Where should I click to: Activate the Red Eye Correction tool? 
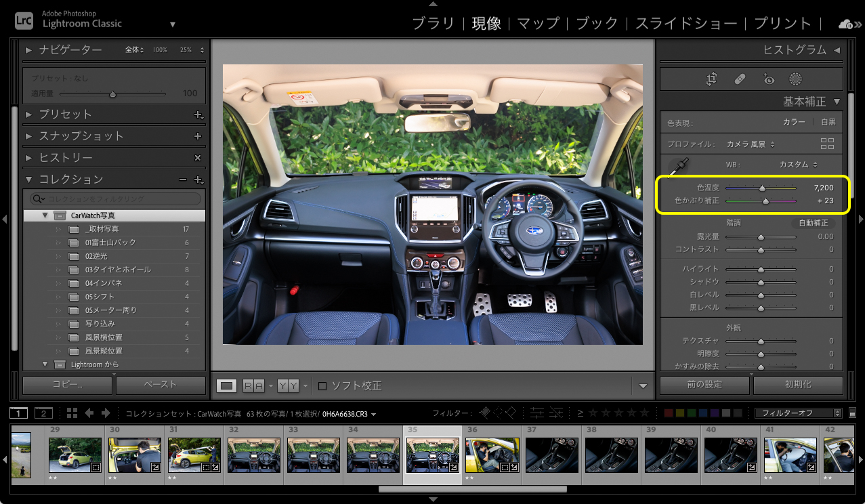pyautogui.click(x=769, y=79)
